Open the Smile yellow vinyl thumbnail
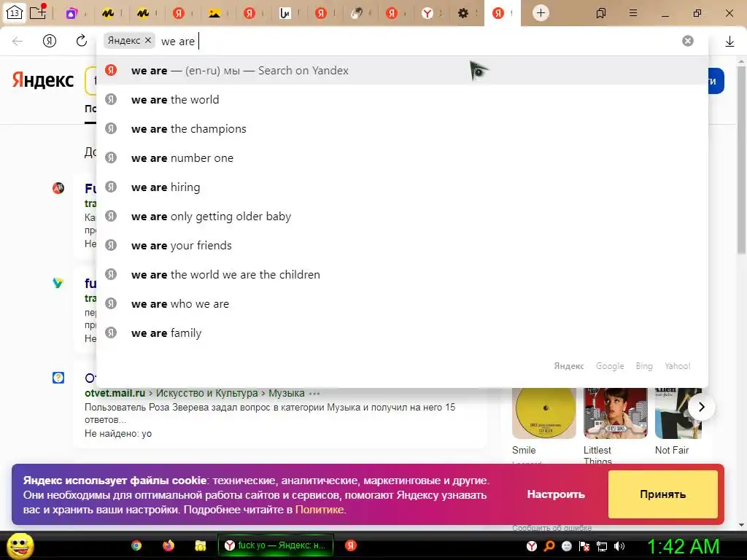This screenshot has width=747, height=560. tap(544, 413)
